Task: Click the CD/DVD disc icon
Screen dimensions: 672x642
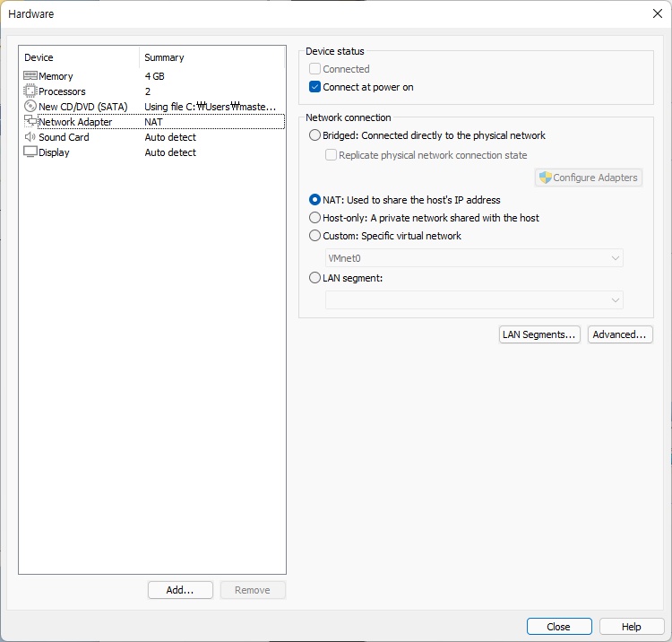Action: tap(30, 107)
